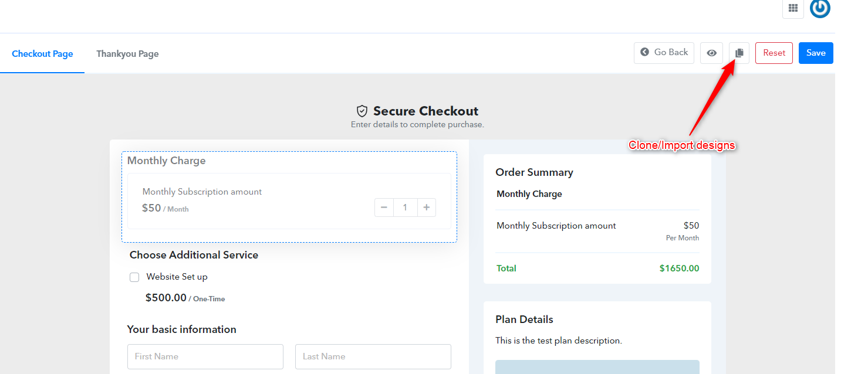Click the Choose Additional Service heading
This screenshot has height=374, width=868.
[194, 255]
